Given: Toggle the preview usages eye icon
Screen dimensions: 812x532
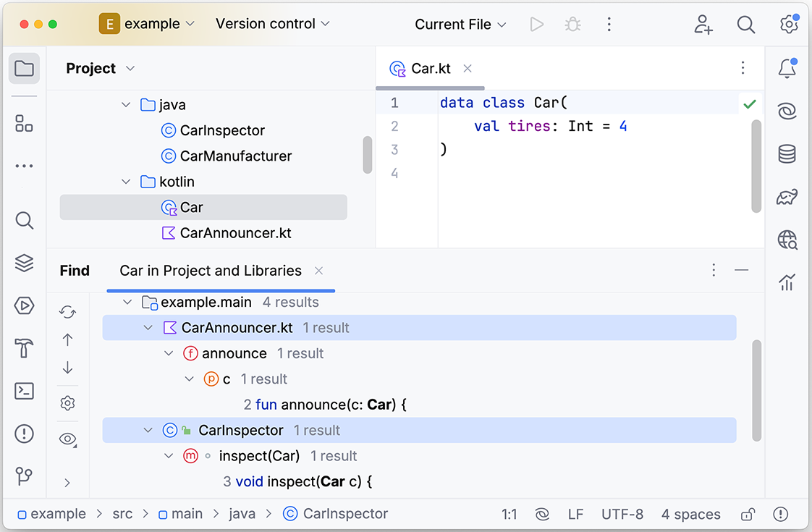Looking at the screenshot, I should (67, 439).
